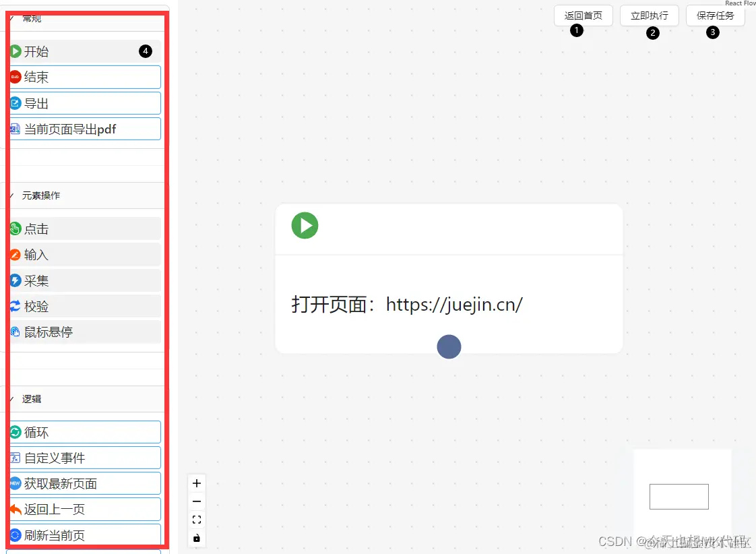Select the 导出 (Export) node icon
The height and width of the screenshot is (554, 756).
click(x=15, y=102)
